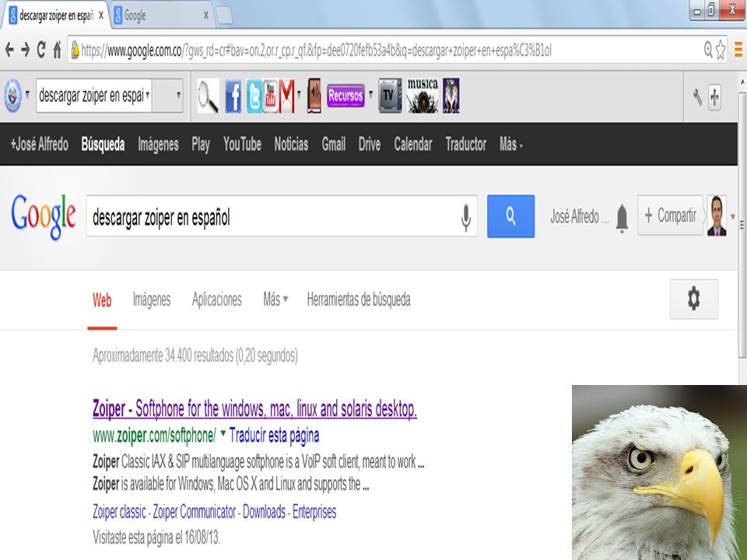Go back with the browser back arrow

point(9,50)
